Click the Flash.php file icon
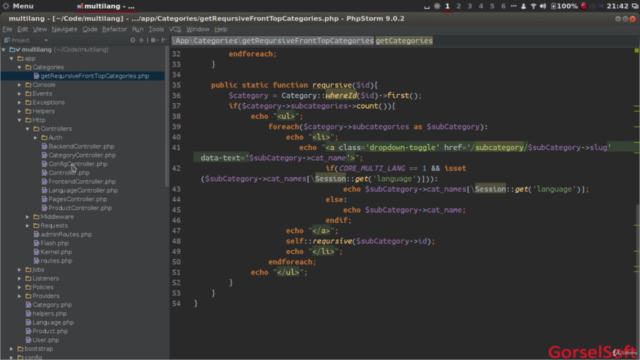Image resolution: width=640 pixels, height=360 pixels. [36, 243]
